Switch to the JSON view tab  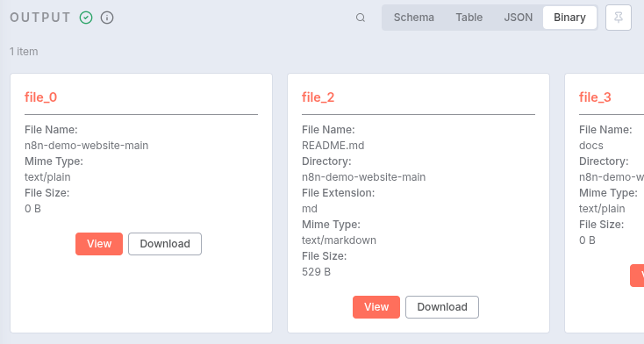[x=518, y=18]
